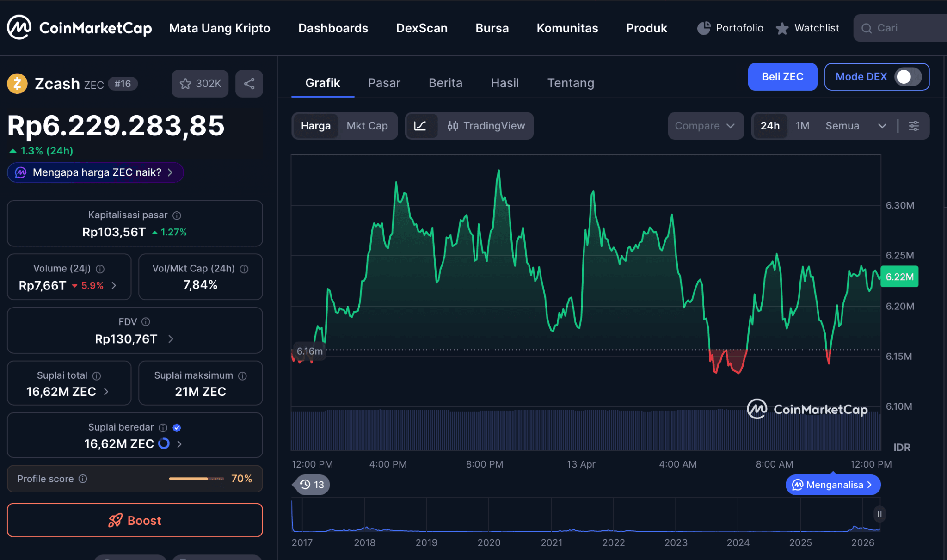Open the Compare dropdown

pos(706,126)
